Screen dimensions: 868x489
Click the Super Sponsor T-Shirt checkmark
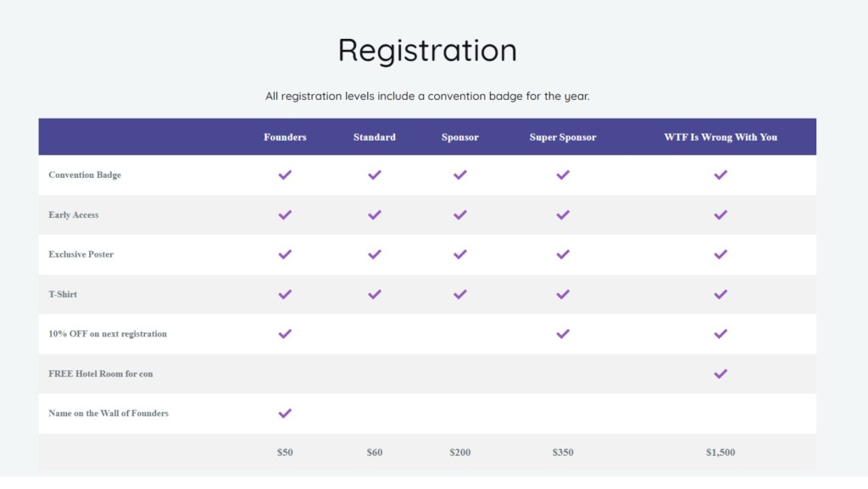pos(563,294)
